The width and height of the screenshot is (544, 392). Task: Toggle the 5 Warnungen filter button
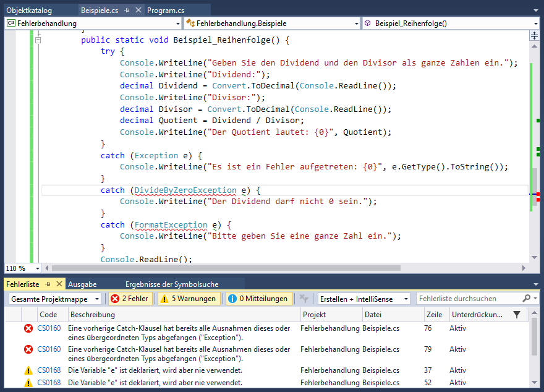189,299
